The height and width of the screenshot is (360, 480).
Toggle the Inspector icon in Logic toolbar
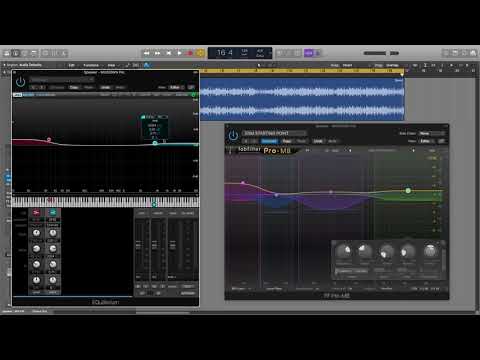pyautogui.click(x=15, y=53)
